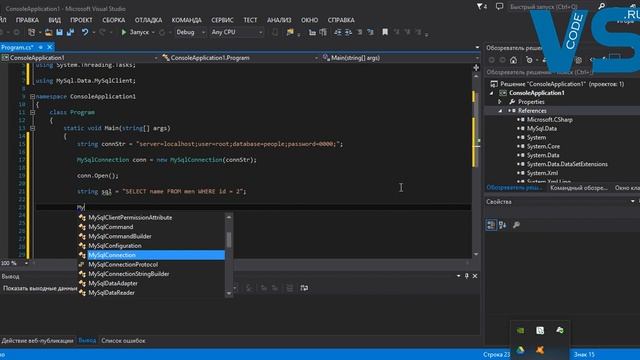
Task: Switch to the Действие веб-публикации tab
Action: (37, 340)
